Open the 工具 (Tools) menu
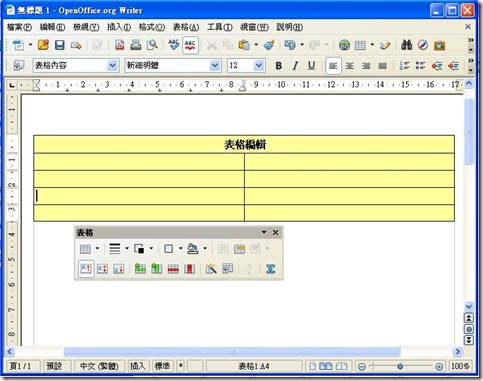 (x=220, y=27)
